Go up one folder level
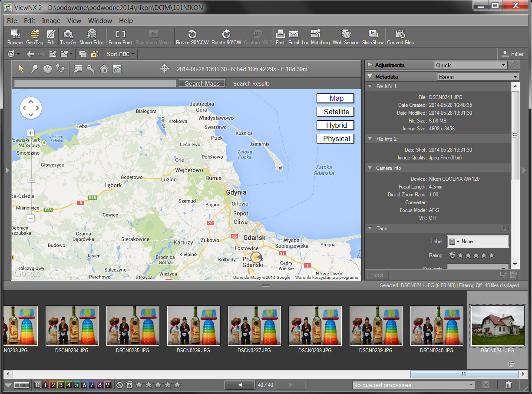 click(x=53, y=54)
